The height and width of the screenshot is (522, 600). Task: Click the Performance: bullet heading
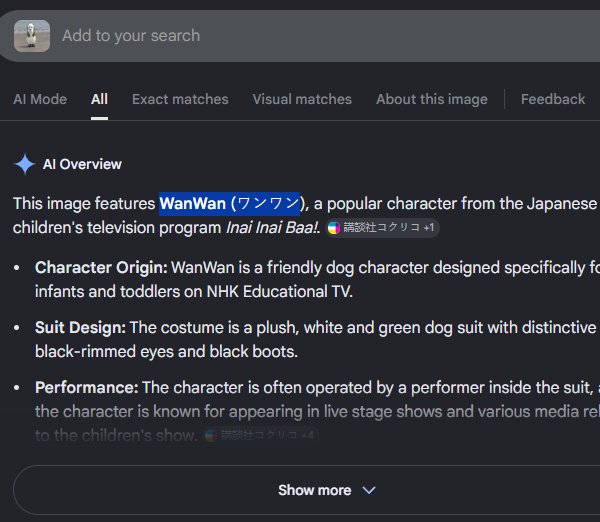click(x=86, y=388)
